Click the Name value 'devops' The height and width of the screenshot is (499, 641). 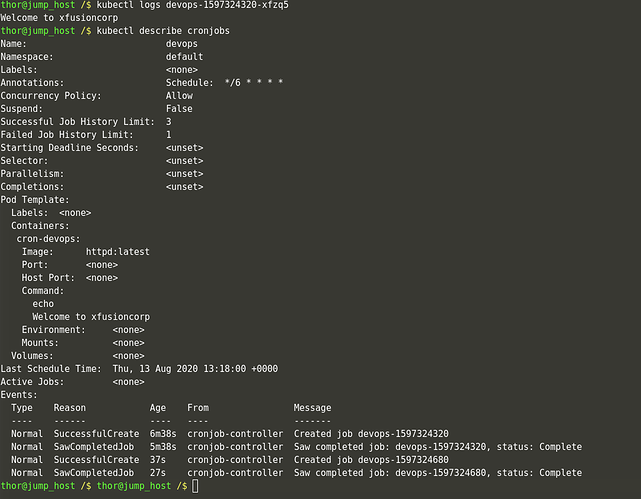(x=181, y=44)
